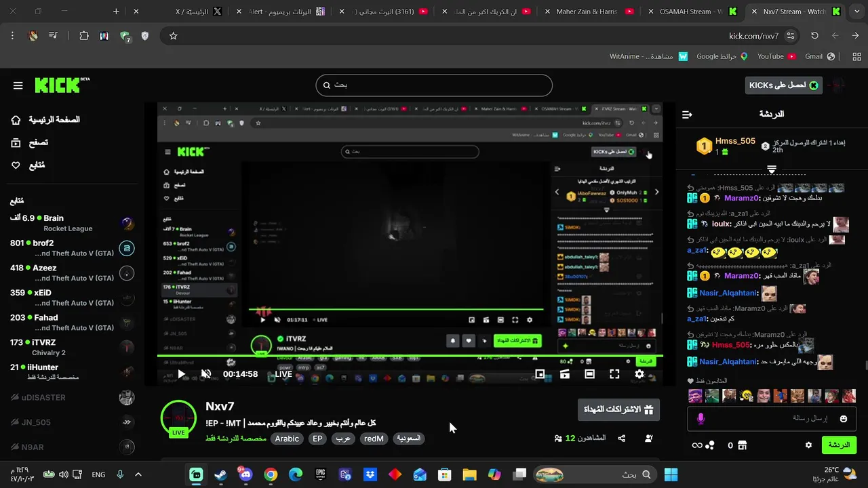Open the chat-only category link

click(236, 439)
